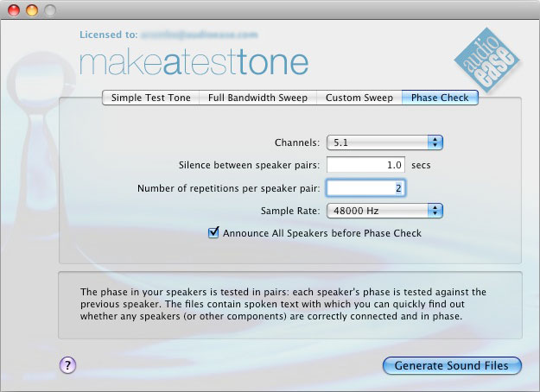Open the help question mark button

67,365
